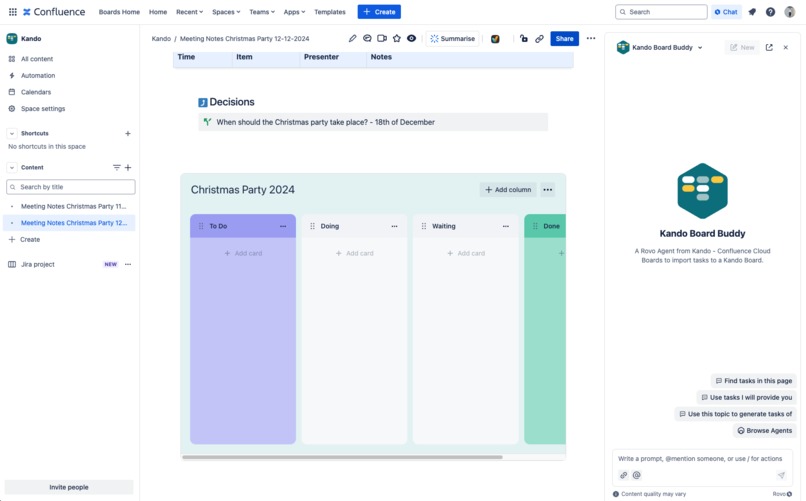The height and width of the screenshot is (501, 806).
Task: Open the help question mark icon
Action: 770,12
